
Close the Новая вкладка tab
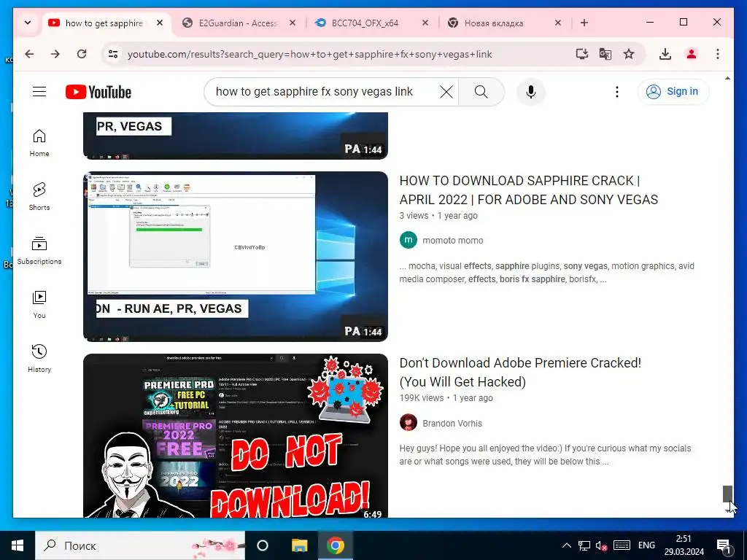pos(558,23)
